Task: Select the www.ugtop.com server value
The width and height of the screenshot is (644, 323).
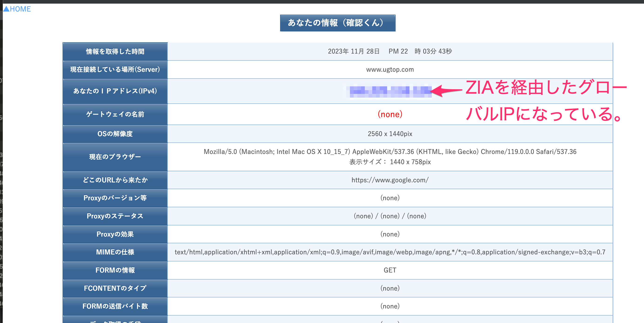Action: click(390, 69)
